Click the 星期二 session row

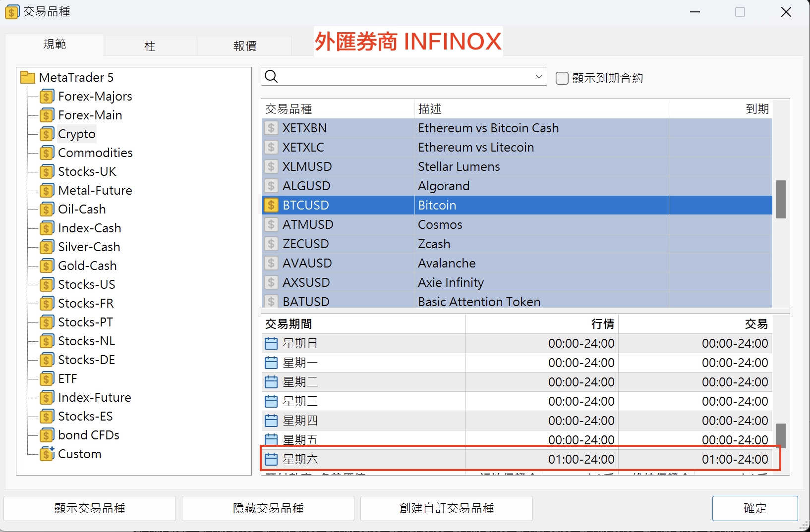click(x=517, y=382)
